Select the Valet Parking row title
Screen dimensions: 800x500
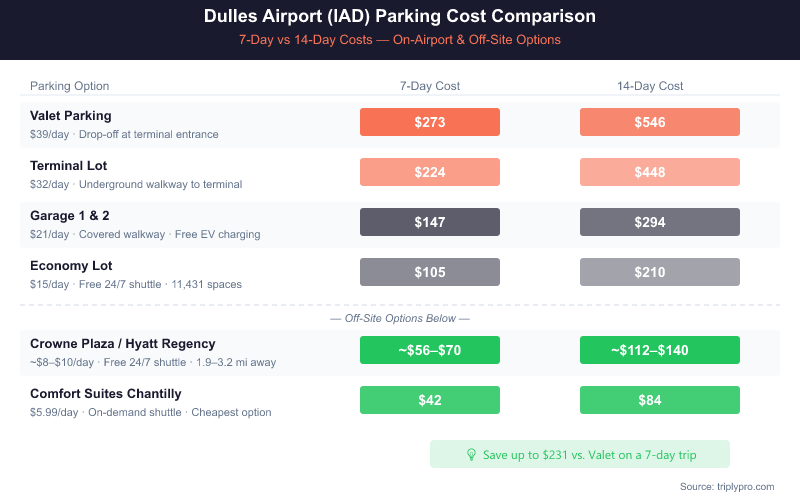click(x=71, y=116)
